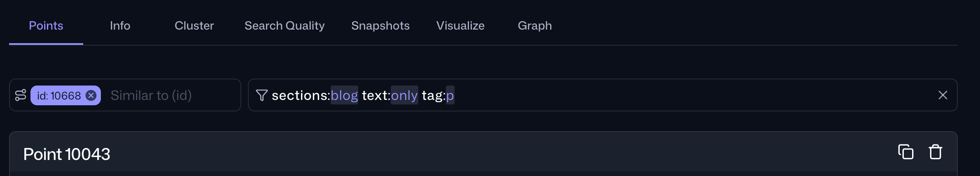Open the Snapshots tab

pos(380,25)
